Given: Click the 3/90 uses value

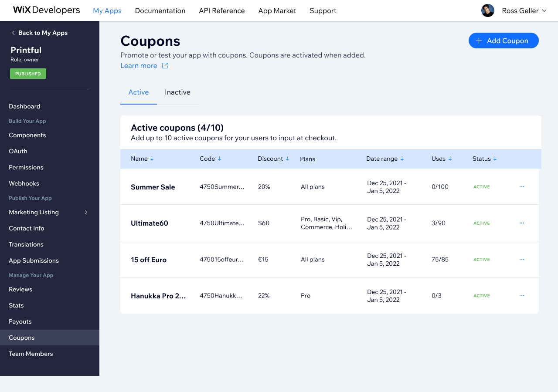Looking at the screenshot, I should tap(439, 223).
